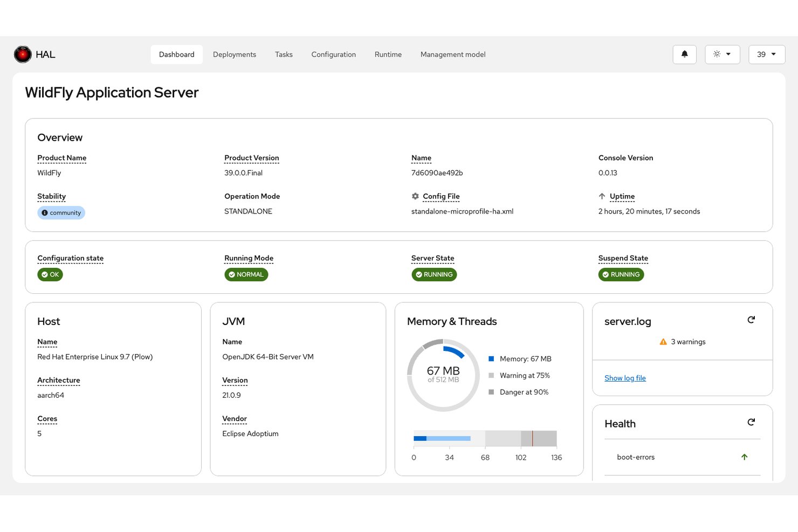Click the HAL red eye logo

point(23,54)
